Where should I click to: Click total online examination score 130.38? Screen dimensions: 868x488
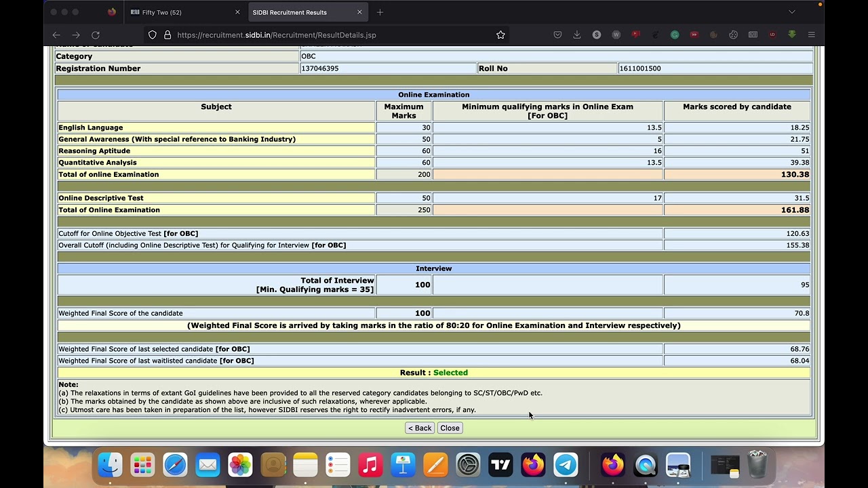click(795, 174)
